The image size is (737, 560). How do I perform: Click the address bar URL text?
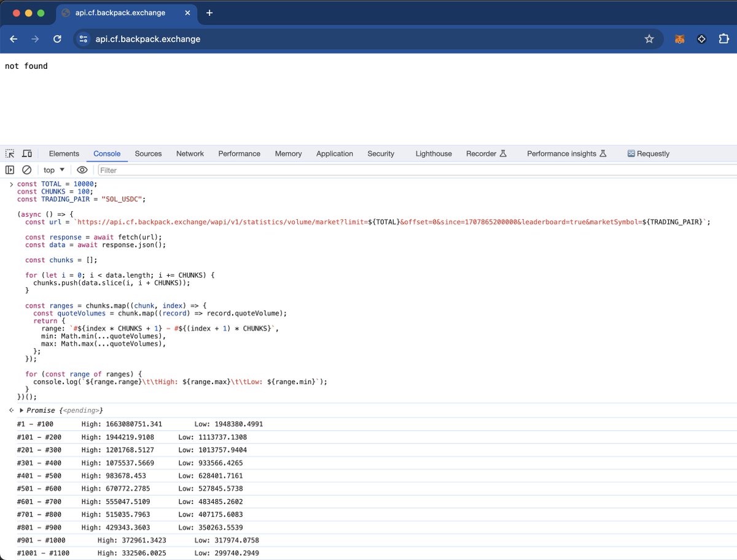[148, 39]
